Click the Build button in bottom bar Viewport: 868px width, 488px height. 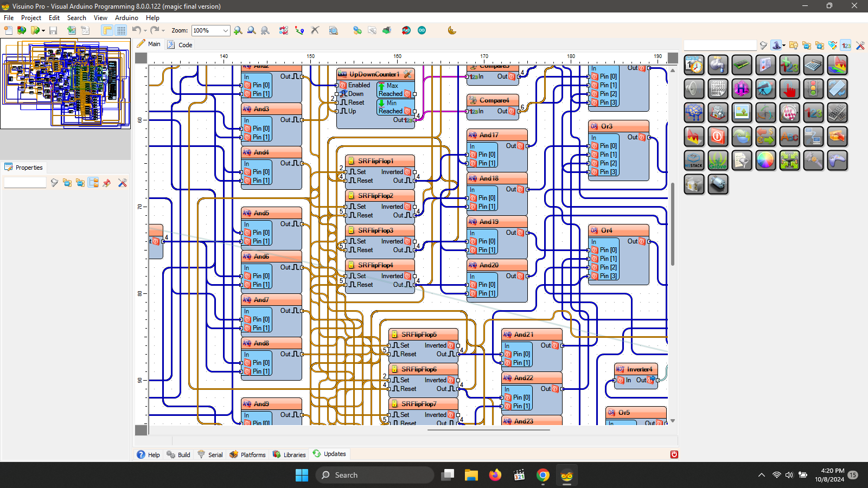[x=178, y=454]
